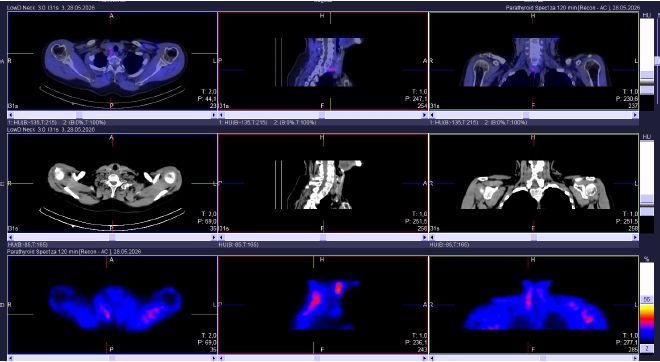Image resolution: width=660 pixels, height=362 pixels.
Task: Click left arrow under fused sagittal view
Action: pyautogui.click(x=221, y=115)
